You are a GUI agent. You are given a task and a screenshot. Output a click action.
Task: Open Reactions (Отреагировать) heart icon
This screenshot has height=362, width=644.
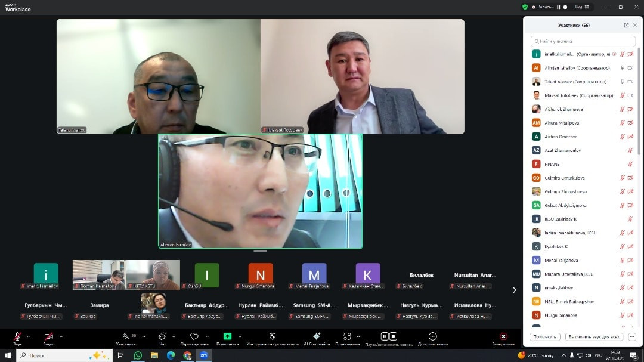click(194, 337)
